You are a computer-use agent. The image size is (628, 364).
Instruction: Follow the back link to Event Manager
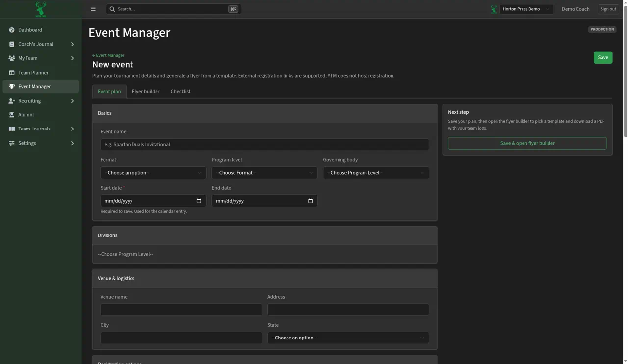coord(108,55)
